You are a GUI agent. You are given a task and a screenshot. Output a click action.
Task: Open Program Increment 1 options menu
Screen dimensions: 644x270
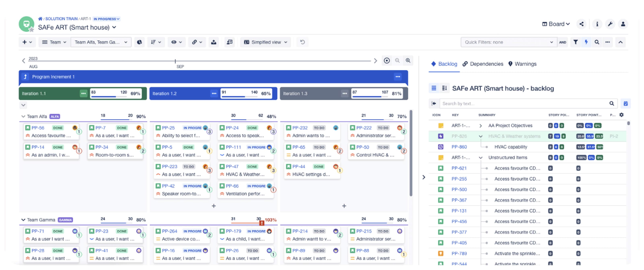coord(398,77)
